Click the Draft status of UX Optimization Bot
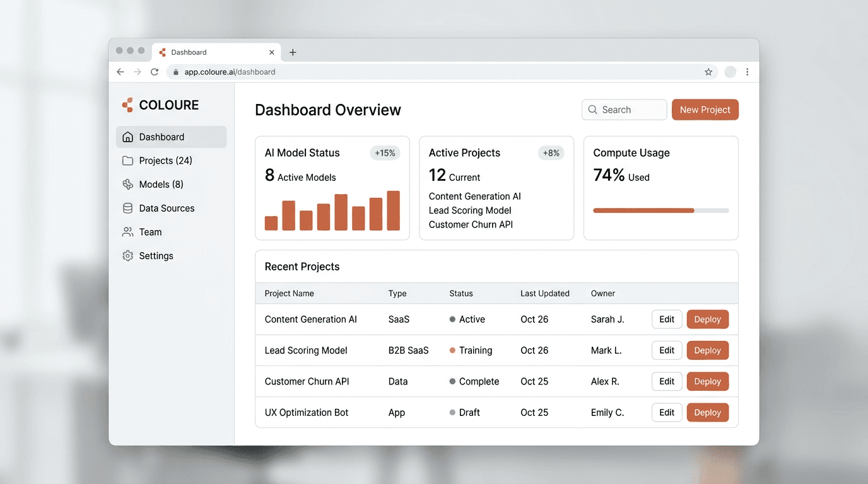This screenshot has width=868, height=484. (464, 413)
